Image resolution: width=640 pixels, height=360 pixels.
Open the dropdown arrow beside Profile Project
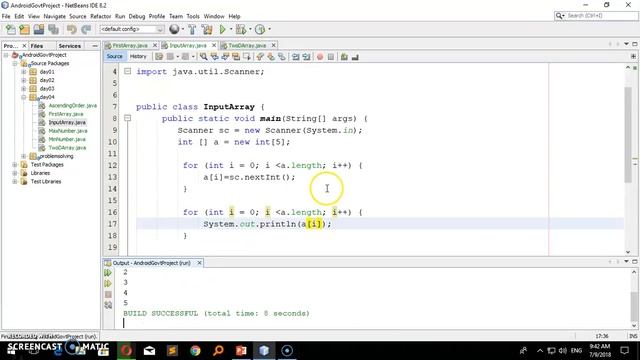point(269,29)
